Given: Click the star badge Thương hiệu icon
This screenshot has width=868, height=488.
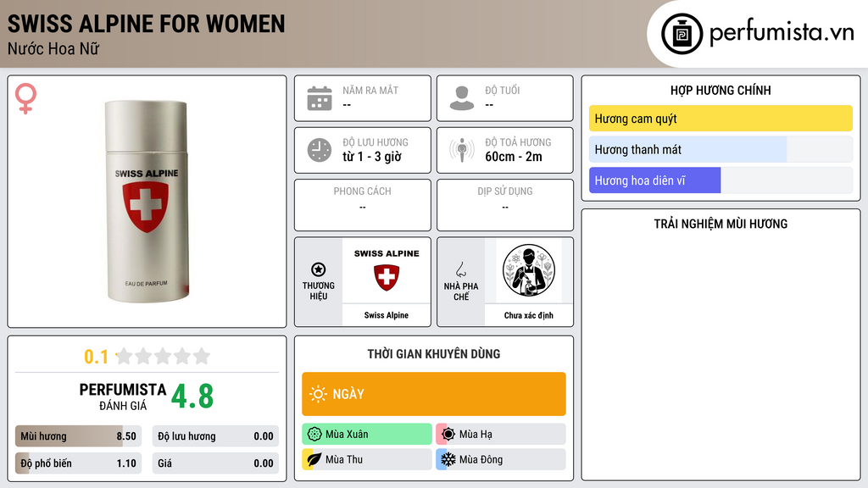Looking at the screenshot, I should [x=319, y=269].
